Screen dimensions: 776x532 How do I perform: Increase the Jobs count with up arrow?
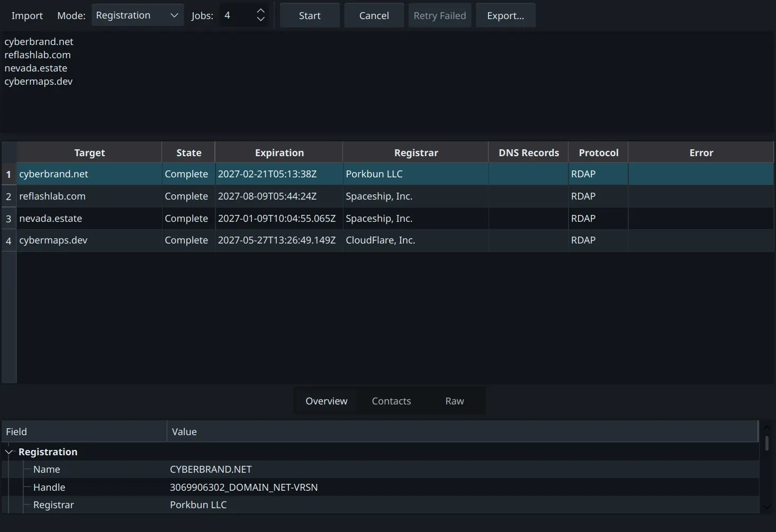click(260, 11)
